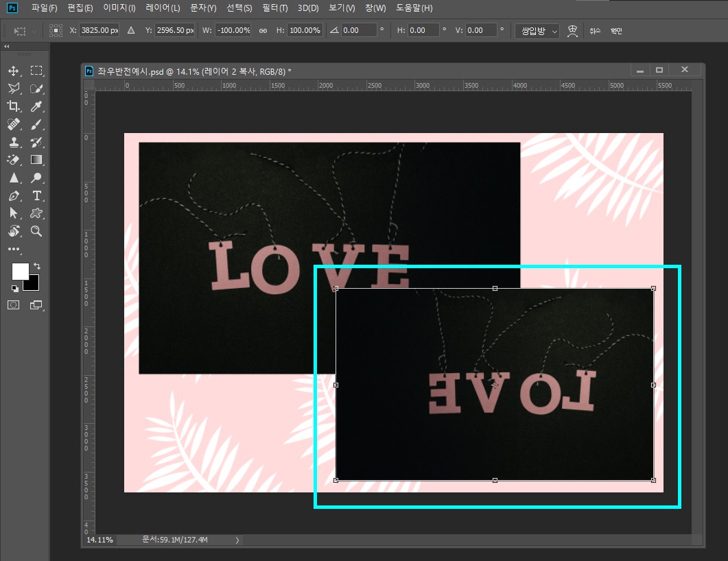728x561 pixels.
Task: Open the 3D(D) menu
Action: pos(308,8)
